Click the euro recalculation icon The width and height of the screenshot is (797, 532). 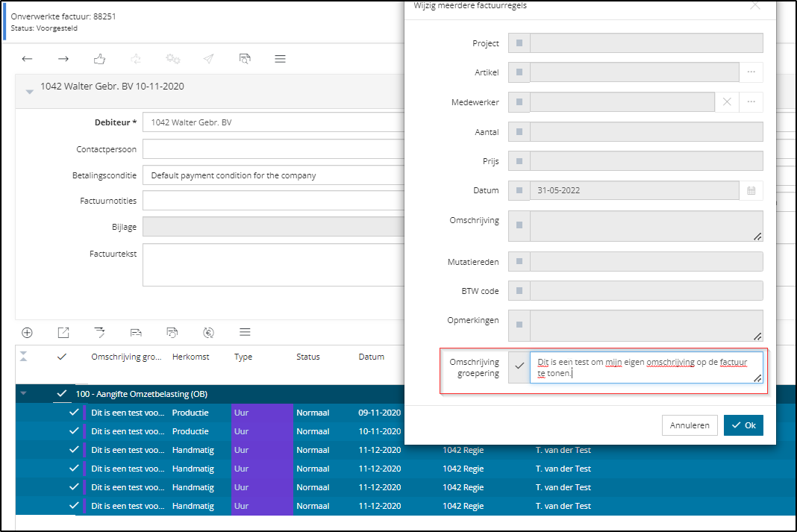[208, 332]
